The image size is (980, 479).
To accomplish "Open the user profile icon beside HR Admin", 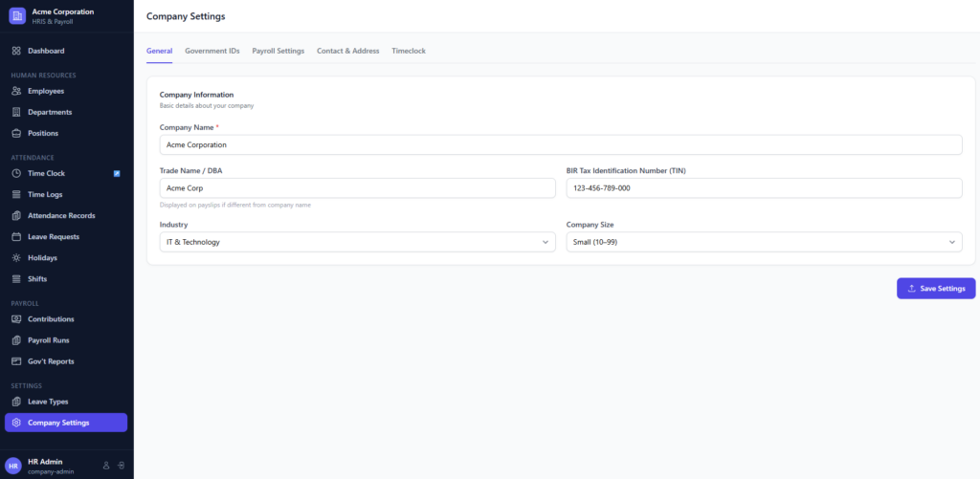I will coord(106,466).
